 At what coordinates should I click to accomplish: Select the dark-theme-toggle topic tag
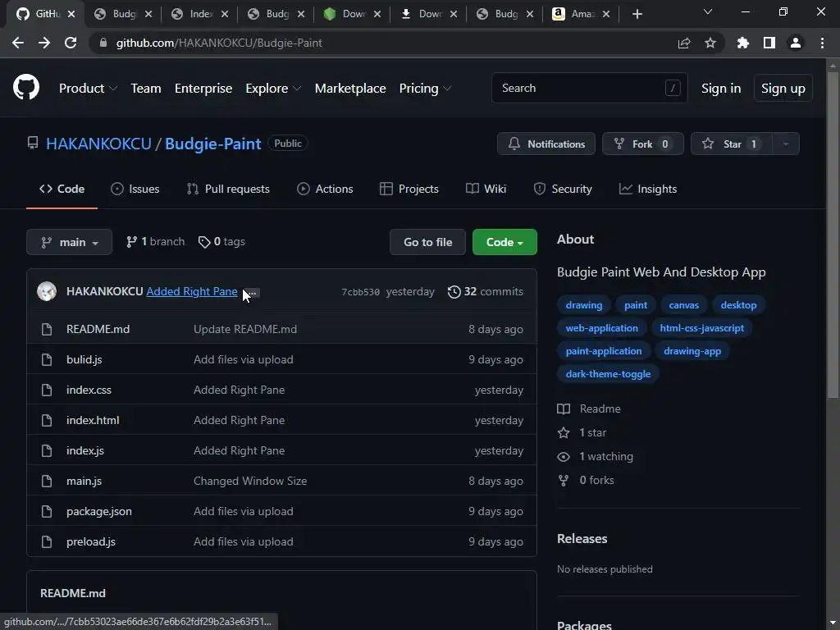(x=608, y=374)
